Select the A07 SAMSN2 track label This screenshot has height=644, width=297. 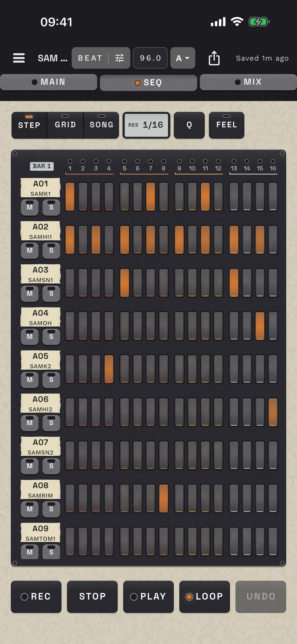click(40, 446)
